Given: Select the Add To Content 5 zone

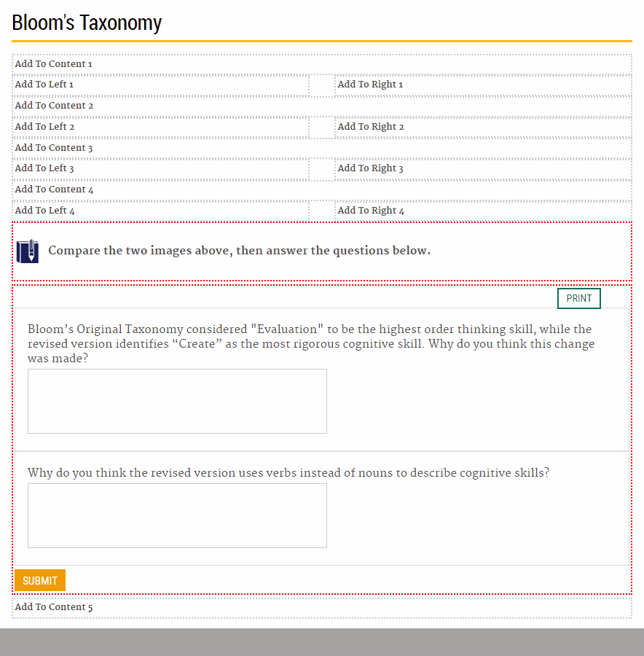Looking at the screenshot, I should coord(321,608).
